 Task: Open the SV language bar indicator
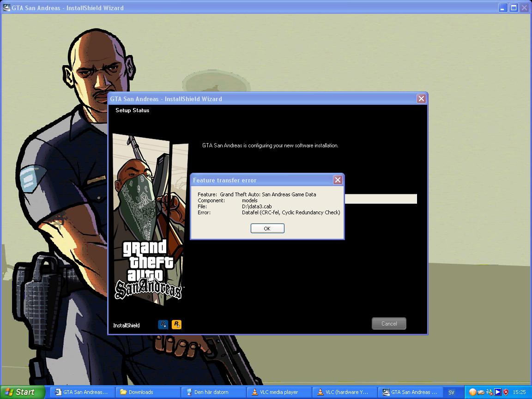coord(451,393)
